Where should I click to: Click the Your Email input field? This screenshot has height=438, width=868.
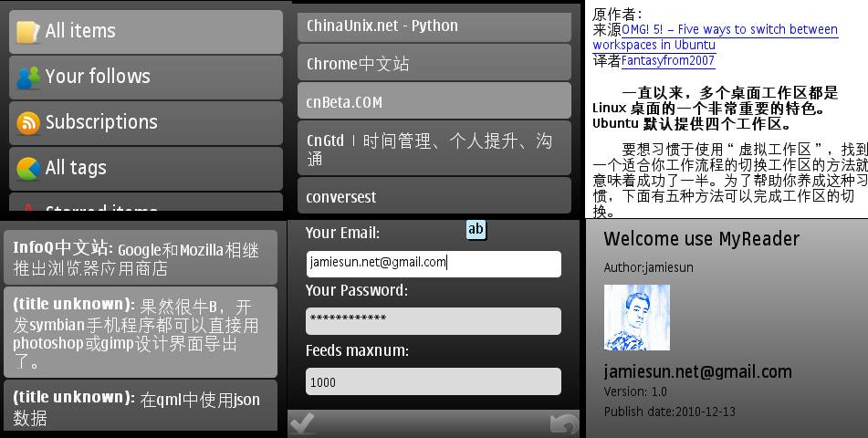[434, 264]
